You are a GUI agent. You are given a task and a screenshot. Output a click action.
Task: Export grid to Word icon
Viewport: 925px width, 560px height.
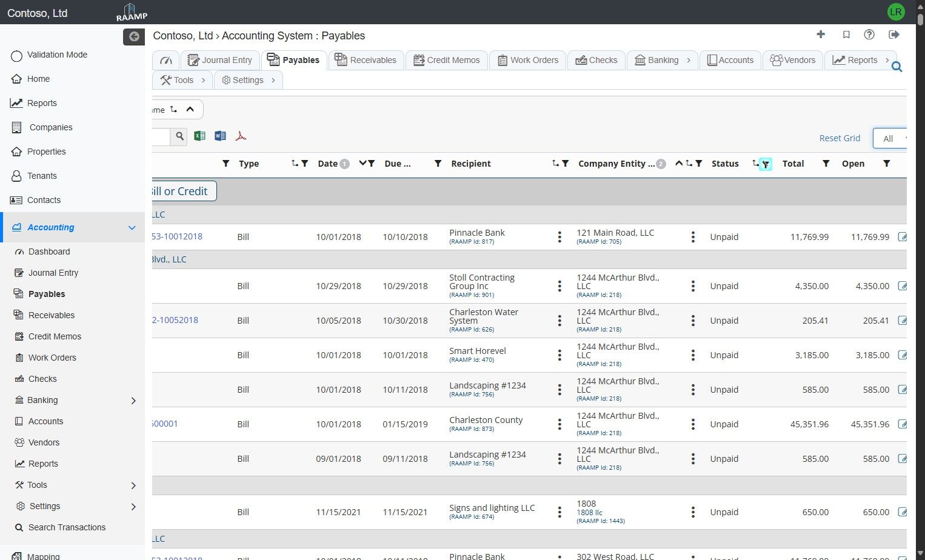tap(220, 136)
